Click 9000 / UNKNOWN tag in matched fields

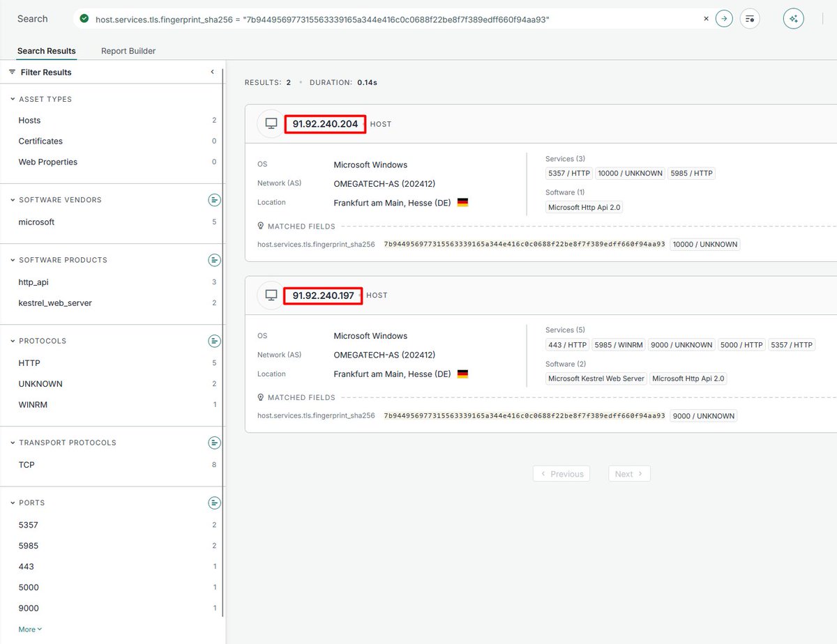704,416
